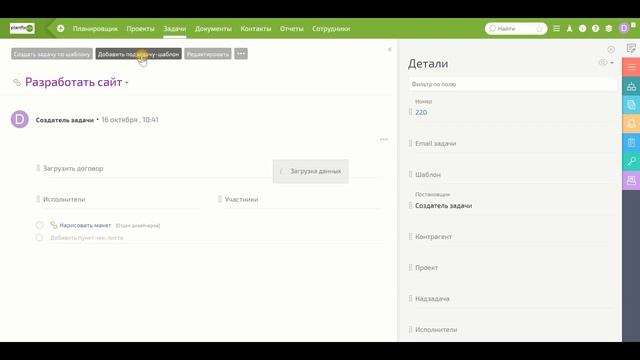Click the red lines icon in sidebar
Image resolution: width=640 pixels, height=360 pixels.
point(631,67)
